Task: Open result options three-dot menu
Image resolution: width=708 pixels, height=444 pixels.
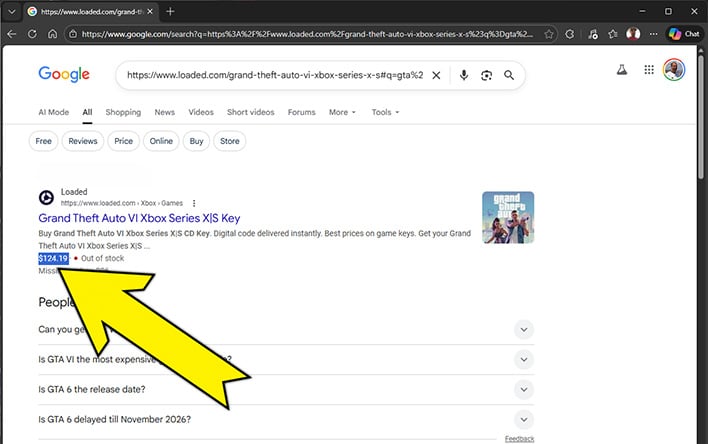Action: [x=194, y=203]
